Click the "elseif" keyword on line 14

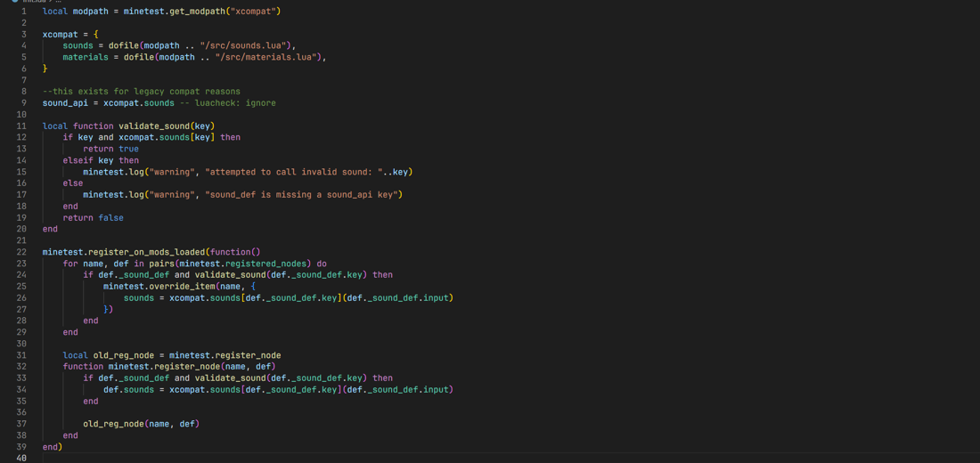(78, 160)
